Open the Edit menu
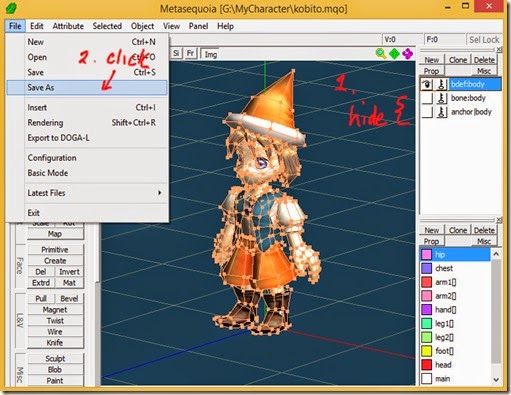 click(36, 26)
